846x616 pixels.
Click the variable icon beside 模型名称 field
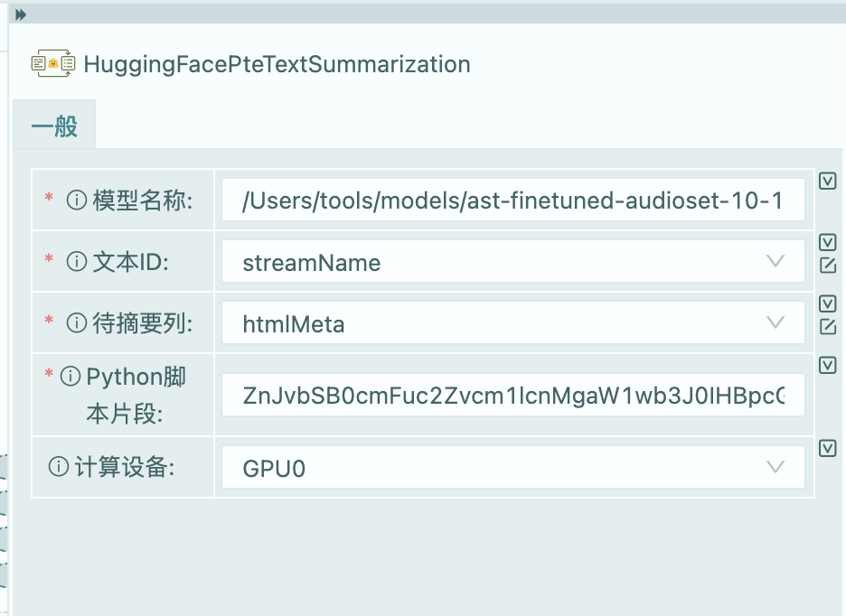click(830, 181)
